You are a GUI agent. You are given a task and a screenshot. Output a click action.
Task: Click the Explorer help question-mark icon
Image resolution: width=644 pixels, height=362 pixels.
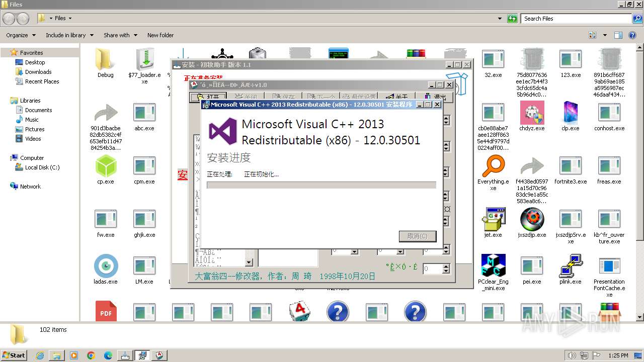pyautogui.click(x=632, y=35)
